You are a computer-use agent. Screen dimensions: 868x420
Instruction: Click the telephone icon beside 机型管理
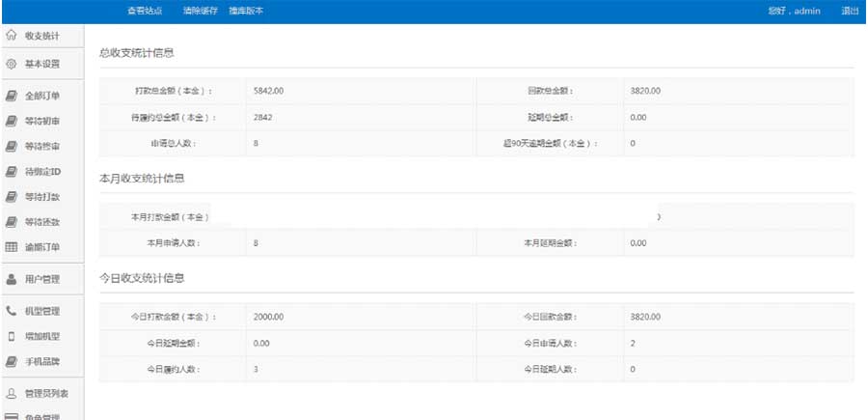coord(12,311)
